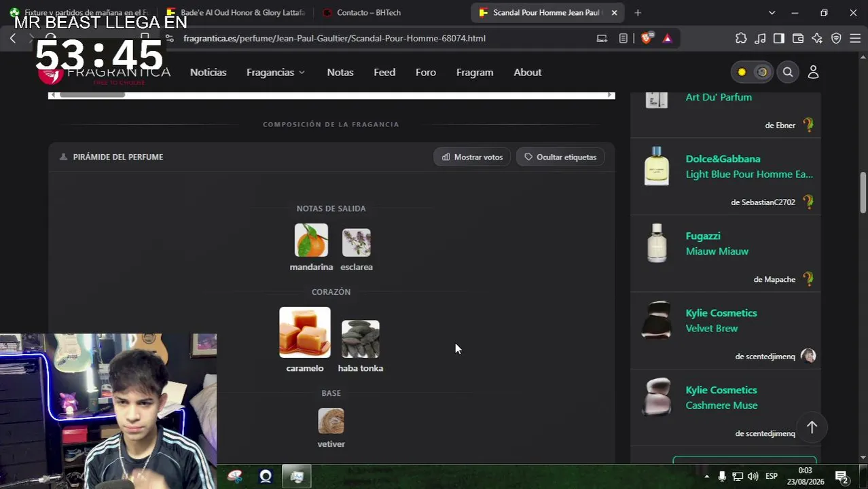Open the Art Du' Parfum link

[719, 97]
